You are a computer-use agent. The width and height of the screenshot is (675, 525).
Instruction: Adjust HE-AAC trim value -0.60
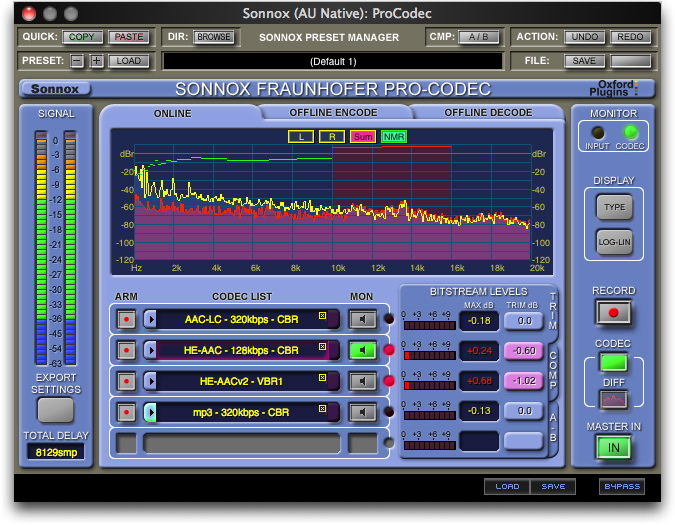click(x=524, y=351)
